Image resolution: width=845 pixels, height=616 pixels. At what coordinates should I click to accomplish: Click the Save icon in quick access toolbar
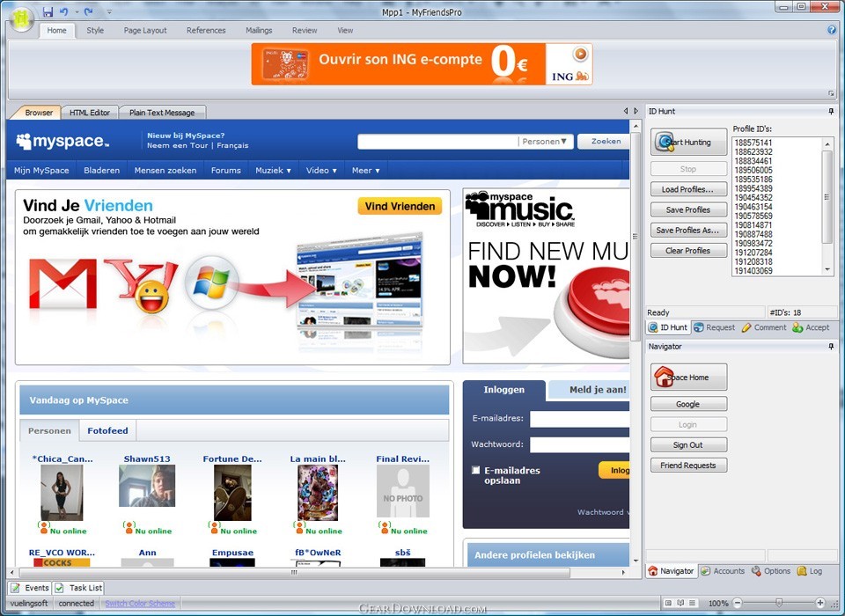[x=48, y=11]
